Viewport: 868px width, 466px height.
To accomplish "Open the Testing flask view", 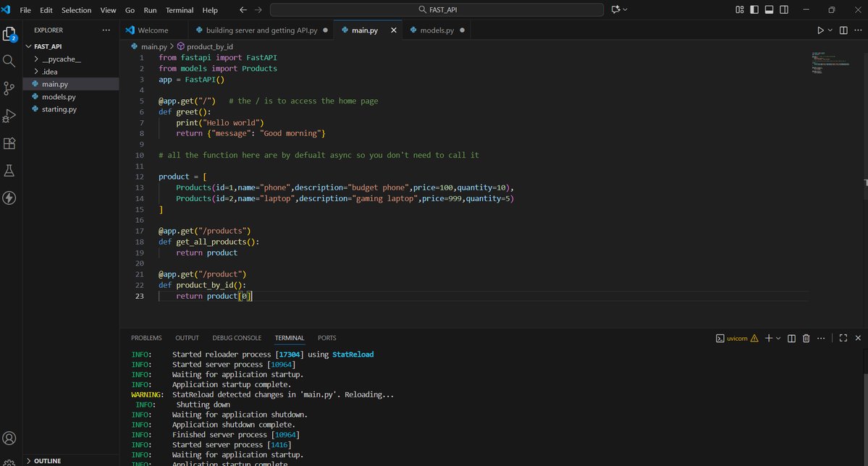I will coord(9,171).
